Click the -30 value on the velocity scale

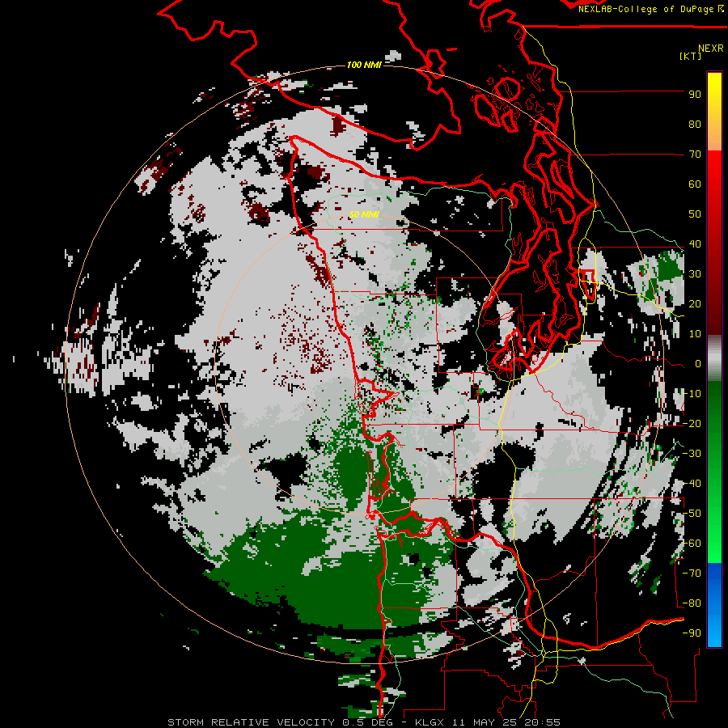(692, 454)
